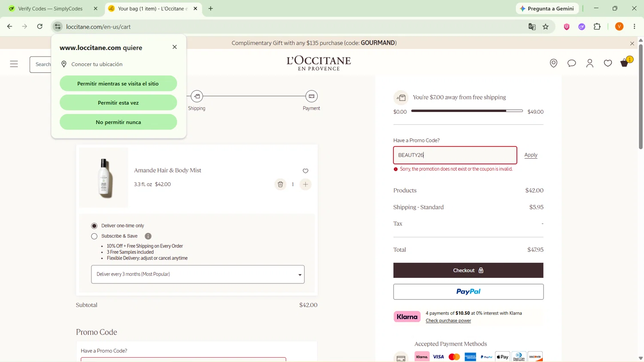
Task: Reload the page
Action: [x=39, y=27]
